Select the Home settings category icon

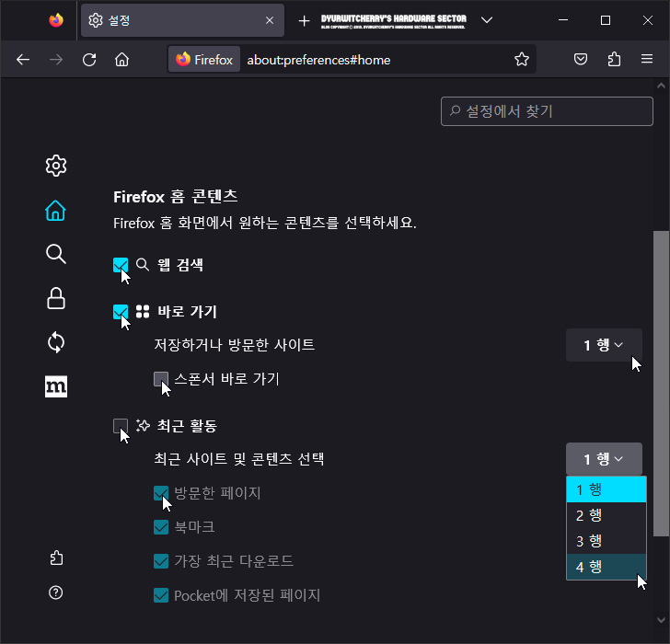[56, 210]
